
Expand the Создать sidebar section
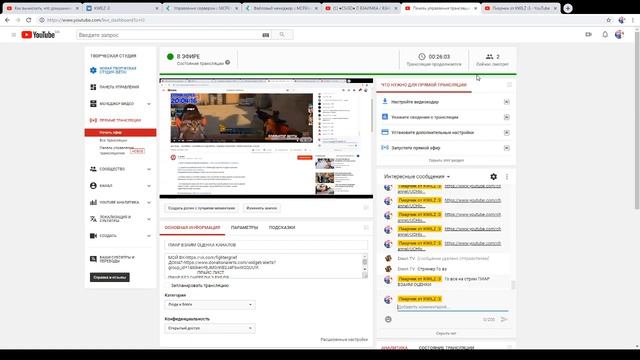(149, 236)
